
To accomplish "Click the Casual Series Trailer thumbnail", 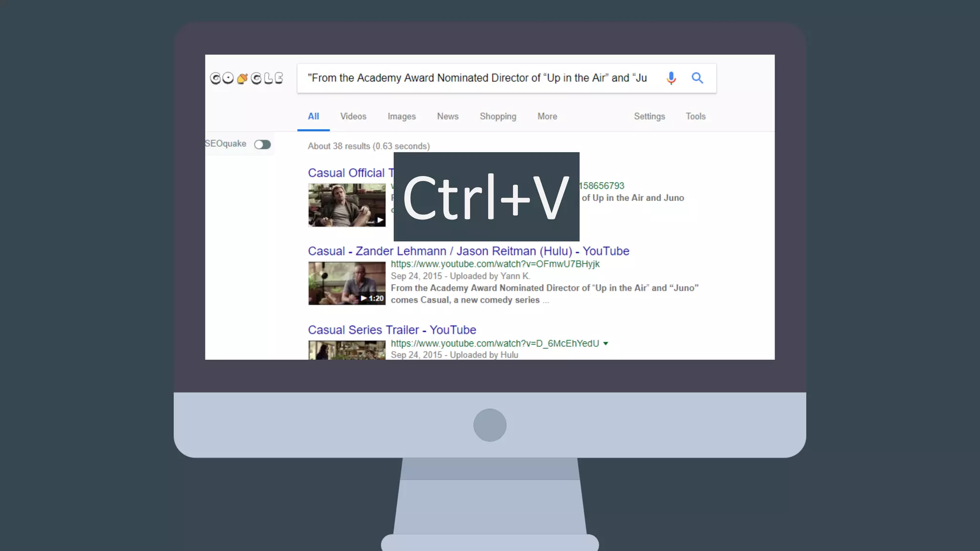I will [347, 350].
